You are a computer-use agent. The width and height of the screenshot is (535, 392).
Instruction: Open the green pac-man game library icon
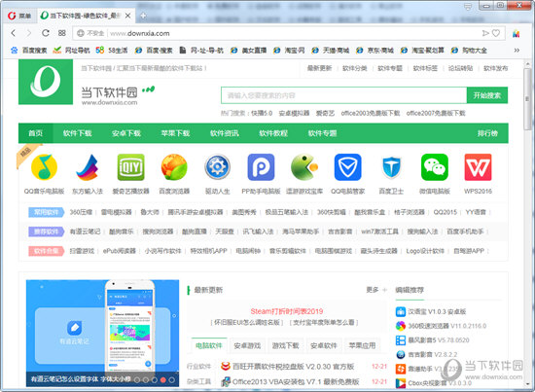point(304,167)
